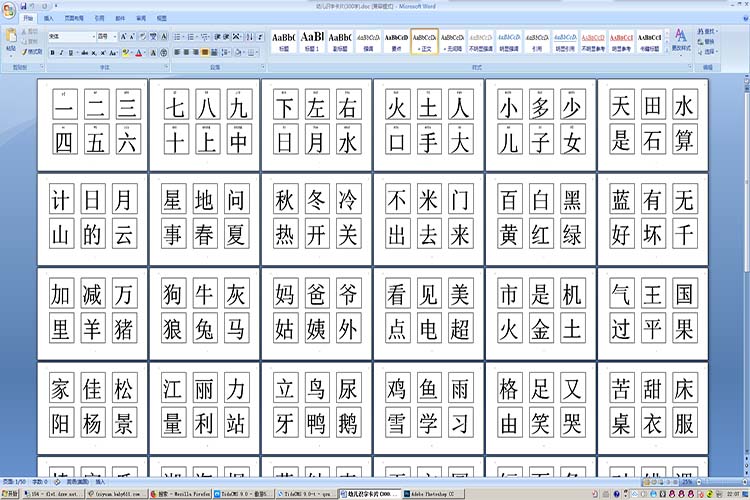Toggle show paragraph marks
The height and width of the screenshot is (500, 750).
point(261,36)
